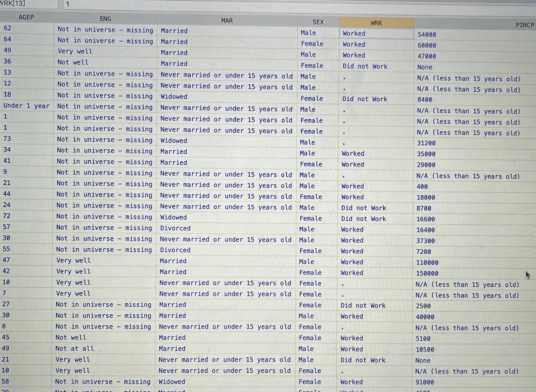Image resolution: width=536 pixels, height=392 pixels.
Task: Click the SEX column header
Action: coord(318,22)
